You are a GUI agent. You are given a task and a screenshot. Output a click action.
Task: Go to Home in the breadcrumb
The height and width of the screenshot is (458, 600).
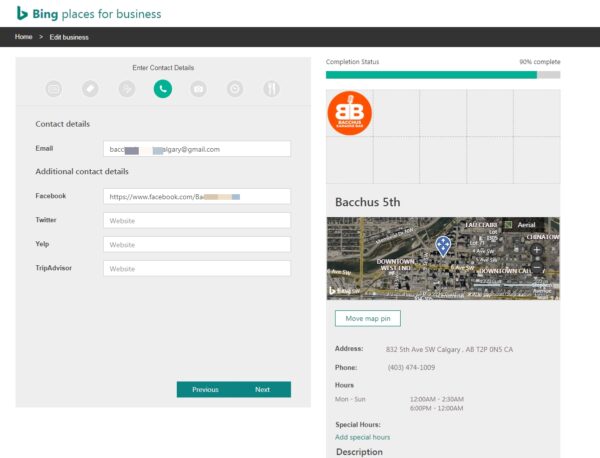pyautogui.click(x=23, y=37)
